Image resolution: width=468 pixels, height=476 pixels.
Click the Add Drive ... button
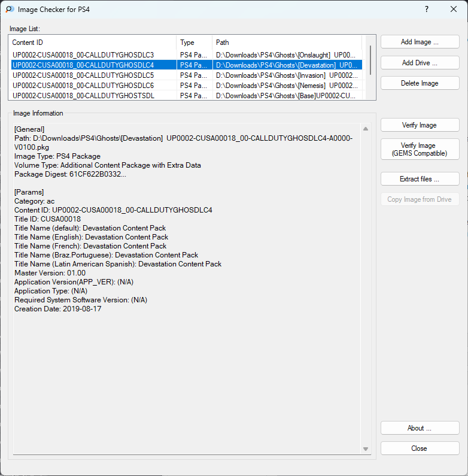pyautogui.click(x=420, y=63)
